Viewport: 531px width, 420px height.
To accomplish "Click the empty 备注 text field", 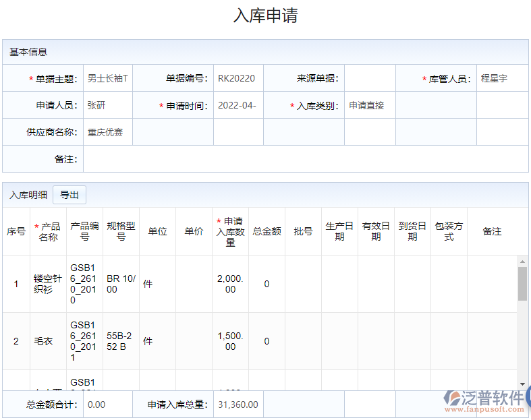I will coord(305,159).
